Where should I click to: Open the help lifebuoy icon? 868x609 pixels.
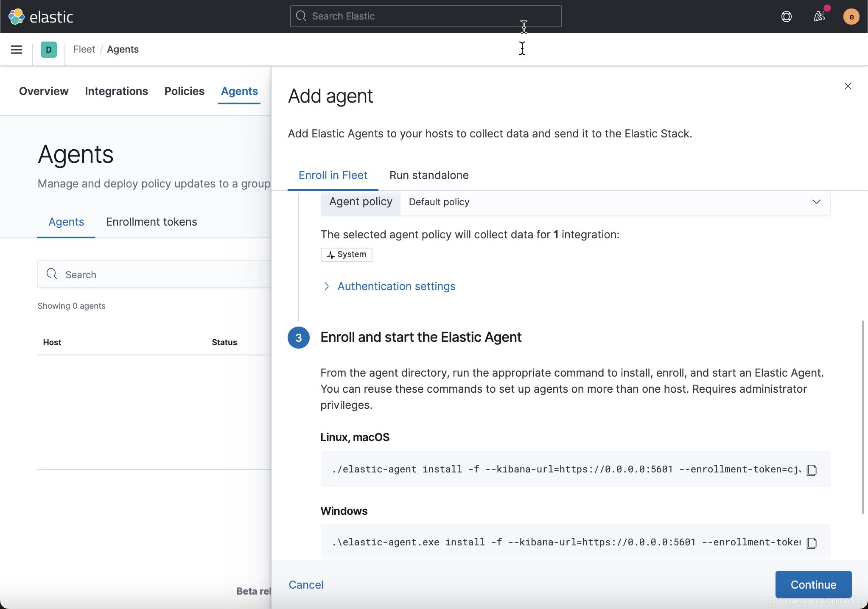point(786,17)
